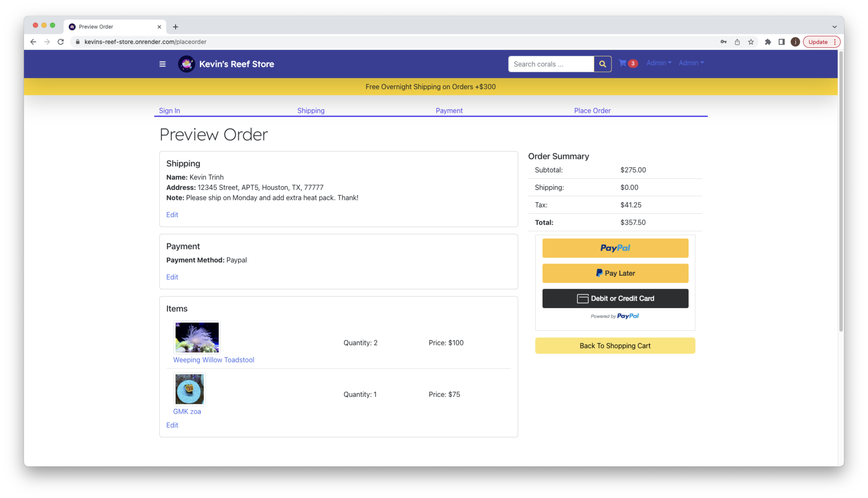The width and height of the screenshot is (868, 498).
Task: Expand the first Admin dropdown
Action: pyautogui.click(x=658, y=63)
